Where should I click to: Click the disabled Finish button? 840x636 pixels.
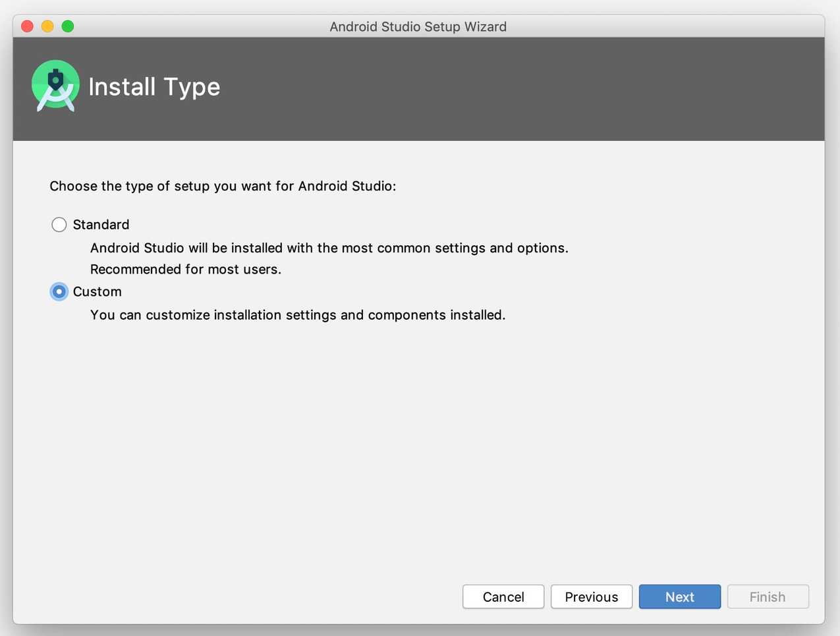pyautogui.click(x=768, y=596)
